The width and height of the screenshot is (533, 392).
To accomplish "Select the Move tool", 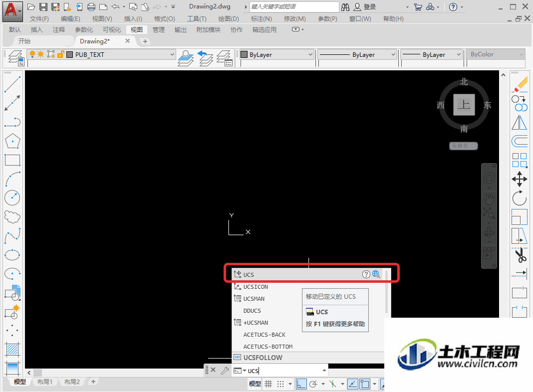I will click(x=520, y=179).
